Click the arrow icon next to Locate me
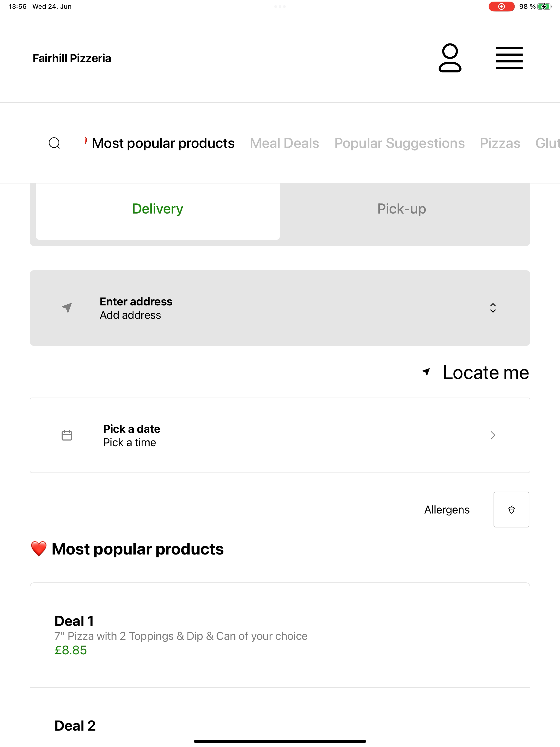This screenshot has height=747, width=560. tap(426, 372)
